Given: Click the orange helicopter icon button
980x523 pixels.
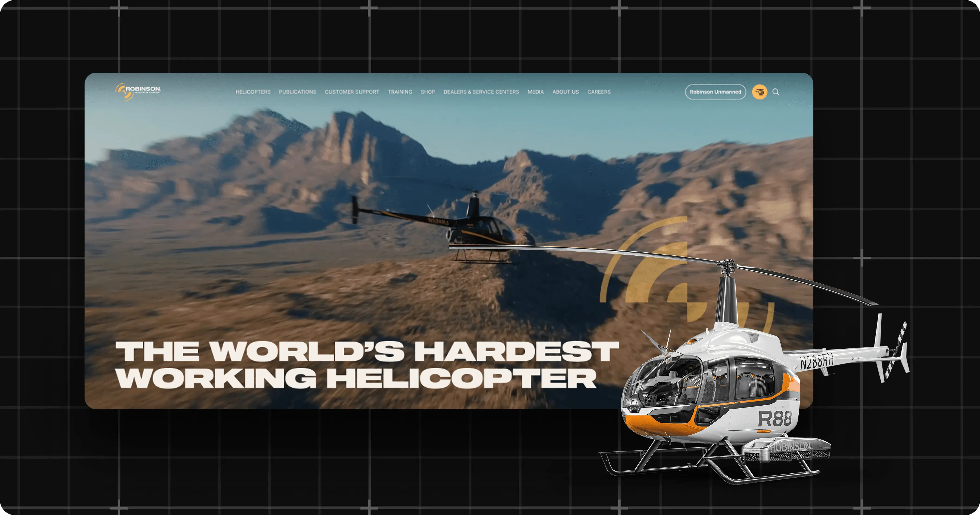Looking at the screenshot, I should pos(759,92).
